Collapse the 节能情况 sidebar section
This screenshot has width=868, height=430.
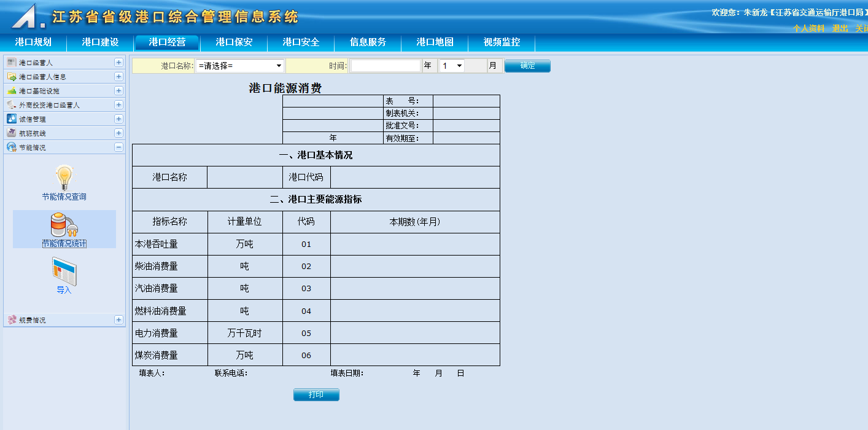(x=118, y=147)
